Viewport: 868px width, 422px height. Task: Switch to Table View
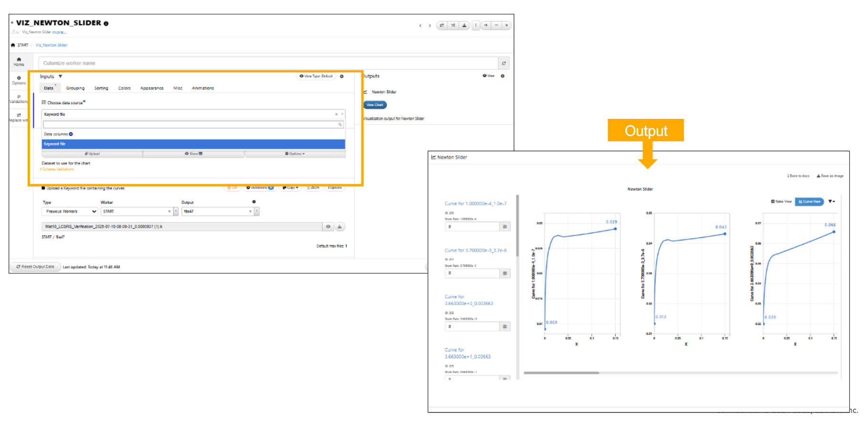coord(781,201)
